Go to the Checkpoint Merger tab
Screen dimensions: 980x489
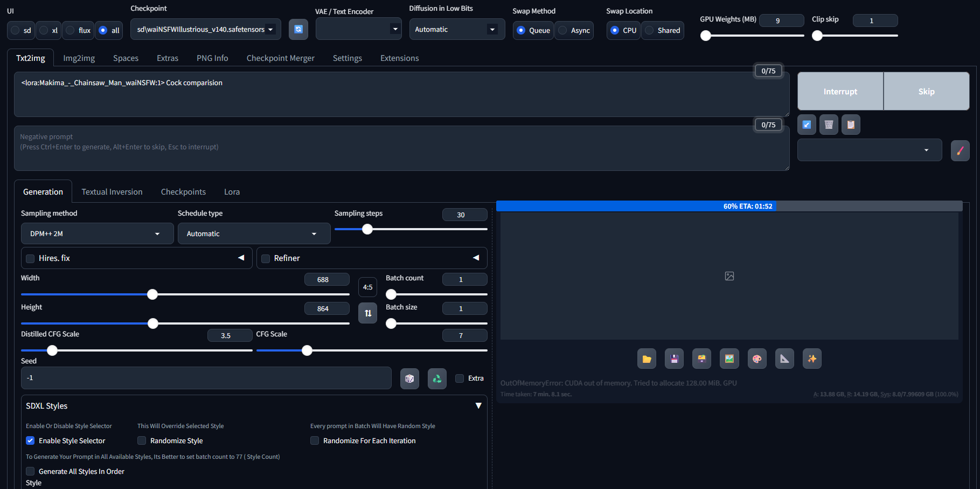[280, 58]
